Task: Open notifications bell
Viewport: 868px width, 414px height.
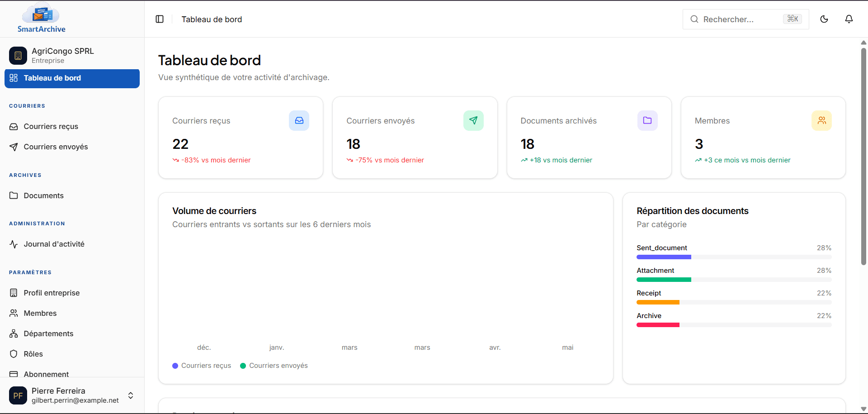Action: (849, 19)
